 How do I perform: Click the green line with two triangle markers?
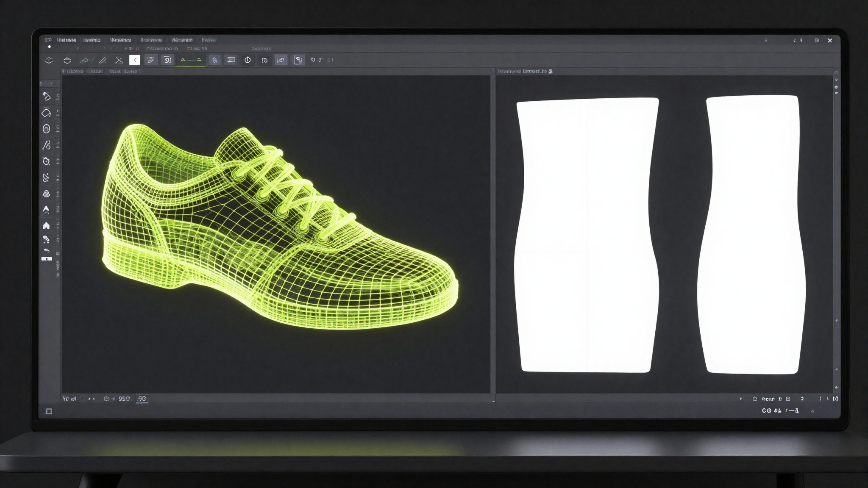tap(191, 60)
